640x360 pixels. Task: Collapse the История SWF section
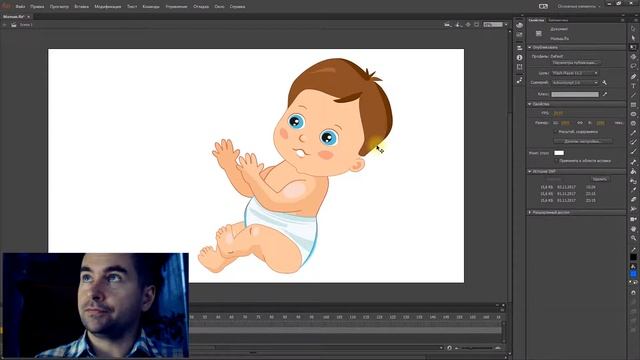[530, 171]
